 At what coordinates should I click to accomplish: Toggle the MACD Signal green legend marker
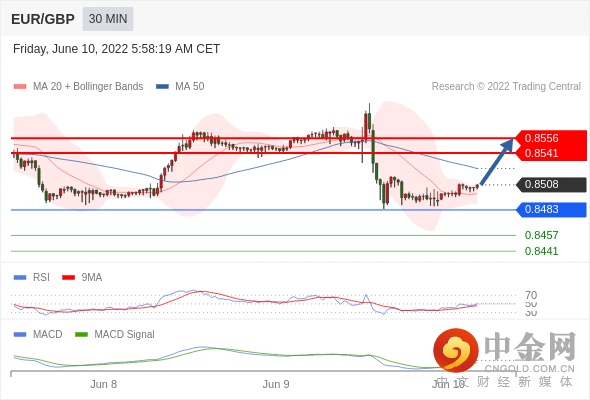(x=81, y=334)
